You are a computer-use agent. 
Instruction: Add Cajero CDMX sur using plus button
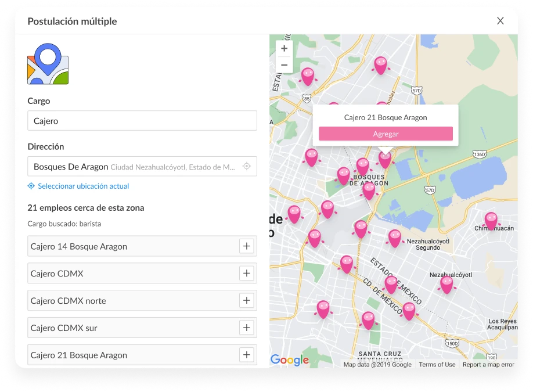click(x=247, y=328)
